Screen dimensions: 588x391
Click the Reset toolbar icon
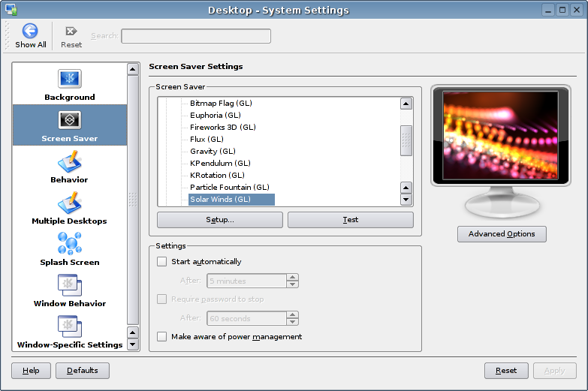71,31
